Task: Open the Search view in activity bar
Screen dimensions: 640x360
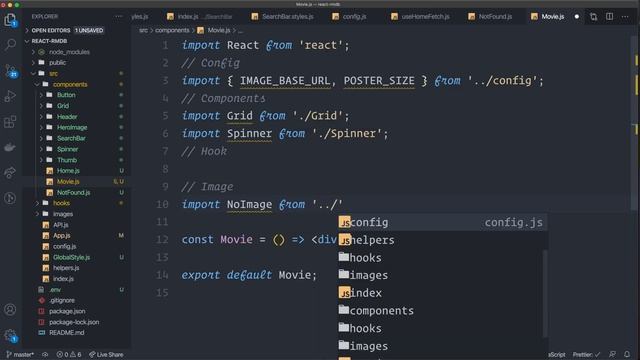Action: (10, 44)
